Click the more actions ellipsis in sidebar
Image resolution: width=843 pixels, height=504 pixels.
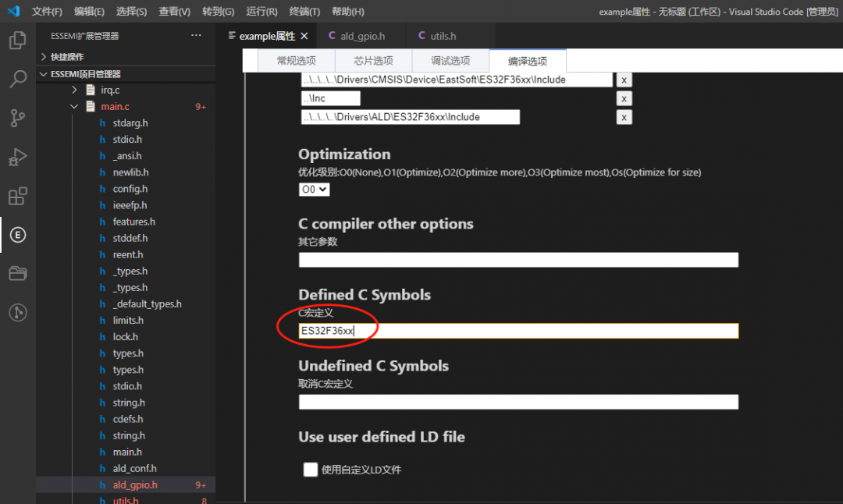(x=196, y=36)
